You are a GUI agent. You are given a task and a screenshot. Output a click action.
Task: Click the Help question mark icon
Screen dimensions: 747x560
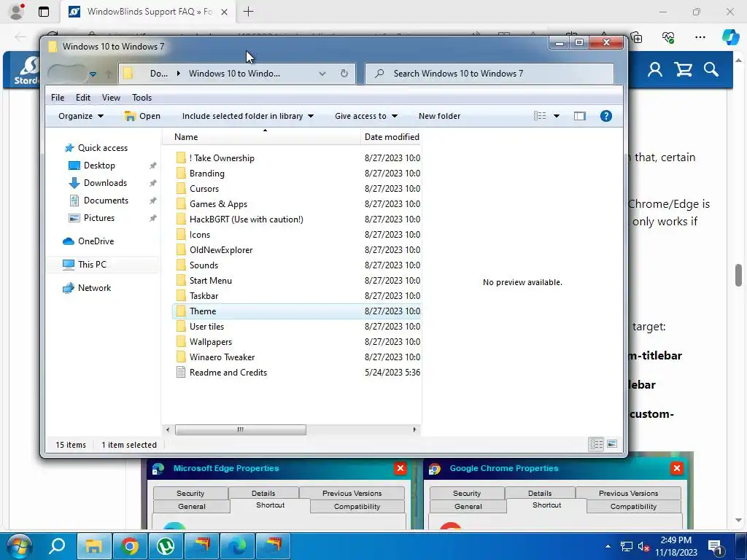click(605, 116)
